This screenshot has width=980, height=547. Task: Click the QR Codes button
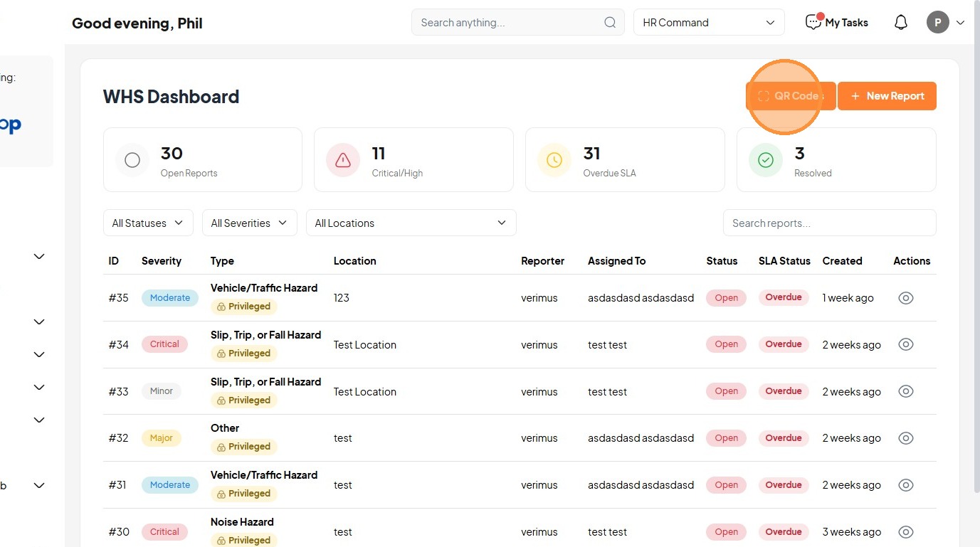791,96
